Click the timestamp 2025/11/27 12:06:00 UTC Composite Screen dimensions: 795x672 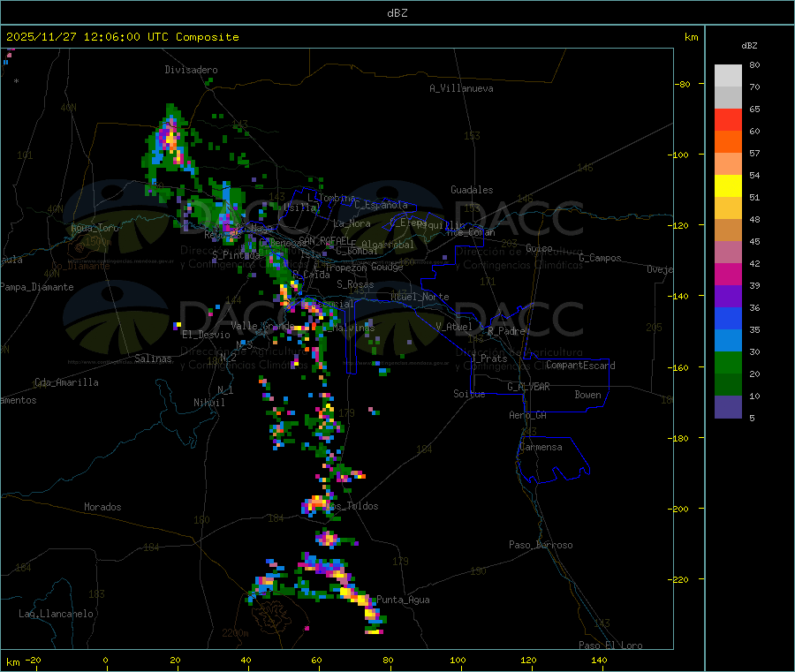click(x=122, y=37)
